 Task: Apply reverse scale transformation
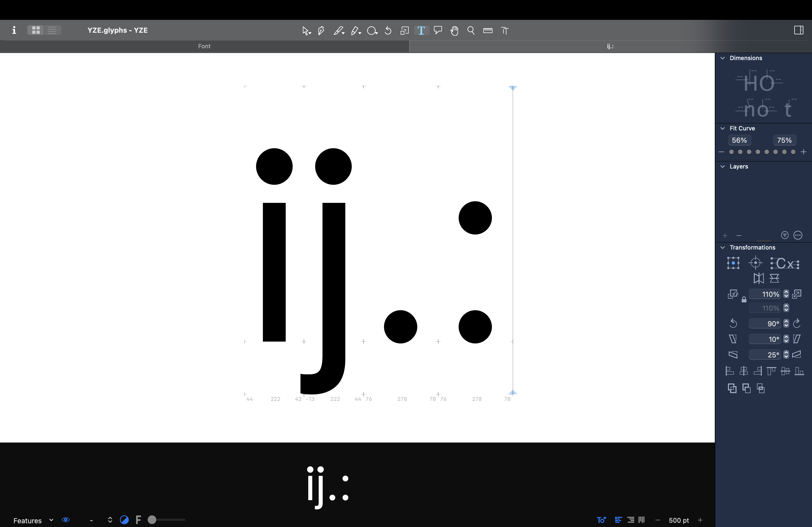(x=733, y=294)
